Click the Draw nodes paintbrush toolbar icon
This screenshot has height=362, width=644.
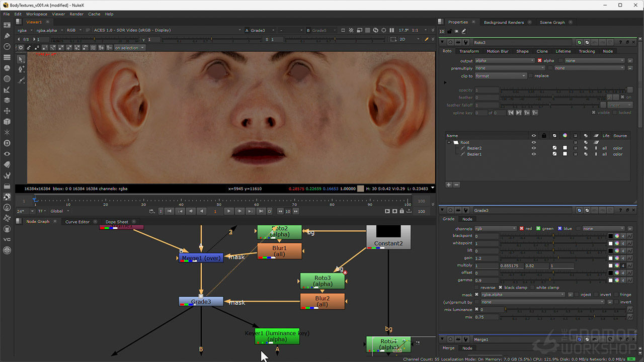(7, 36)
